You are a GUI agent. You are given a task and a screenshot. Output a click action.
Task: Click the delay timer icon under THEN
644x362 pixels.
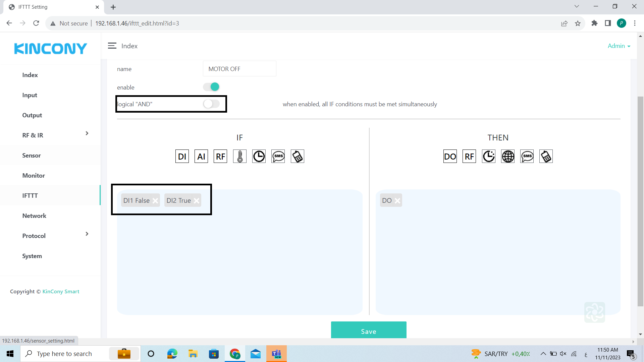(488, 157)
